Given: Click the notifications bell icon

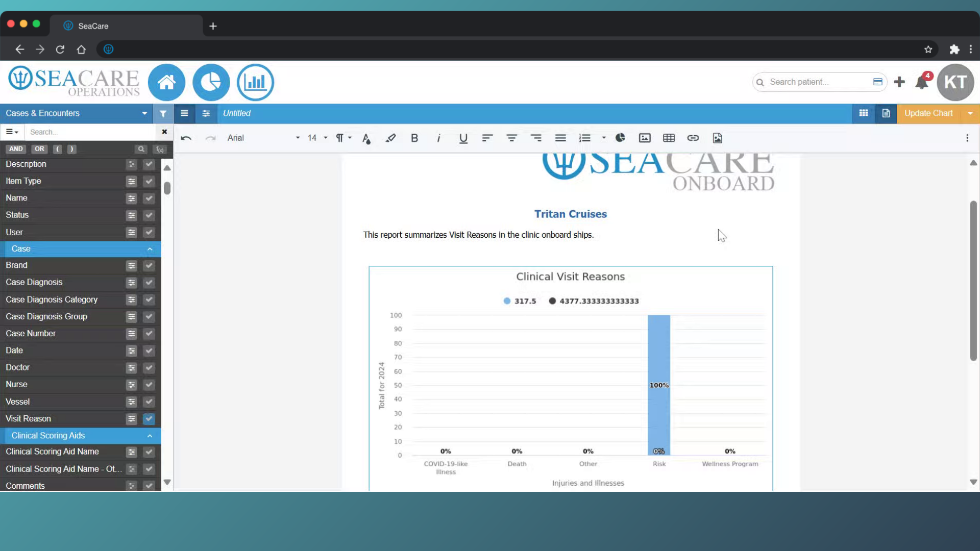Looking at the screenshot, I should click(x=922, y=82).
